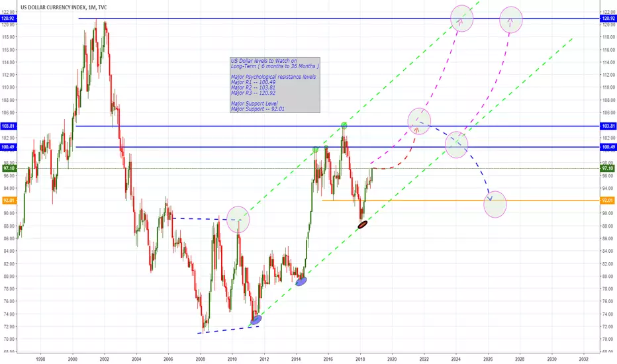Click the 2028 label on the time axis
Viewport: 617px width, 364px height.
[x=520, y=359]
